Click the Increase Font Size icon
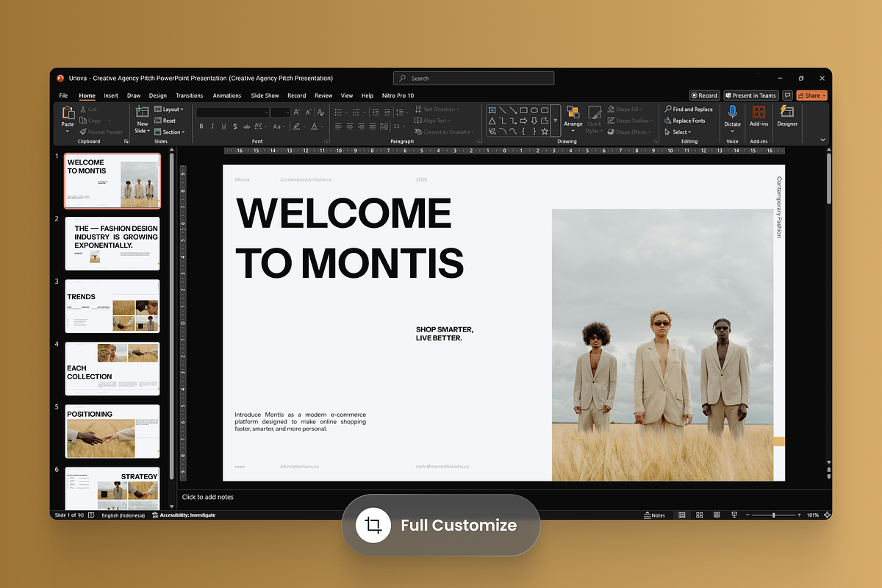The width and height of the screenshot is (882, 588). (x=297, y=112)
